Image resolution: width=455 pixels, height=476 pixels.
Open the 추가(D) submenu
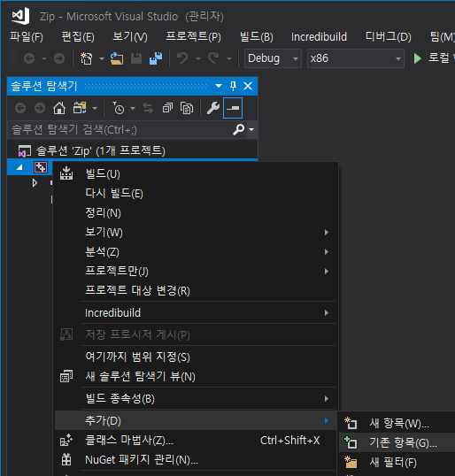tap(196, 420)
